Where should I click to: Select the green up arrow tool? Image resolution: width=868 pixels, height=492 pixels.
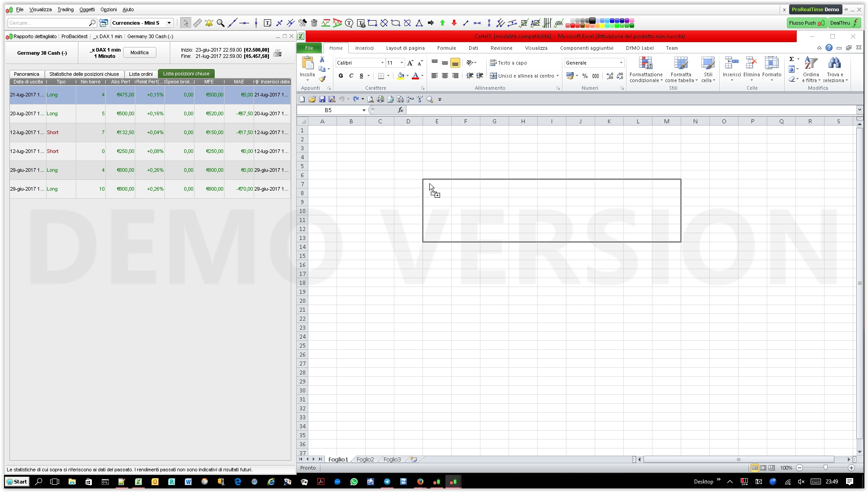tap(442, 23)
